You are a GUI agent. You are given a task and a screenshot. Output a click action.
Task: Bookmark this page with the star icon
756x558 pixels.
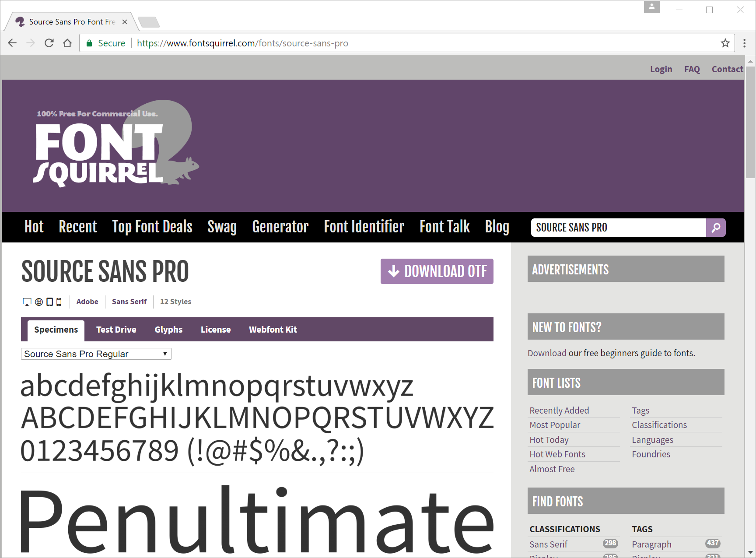pos(725,43)
